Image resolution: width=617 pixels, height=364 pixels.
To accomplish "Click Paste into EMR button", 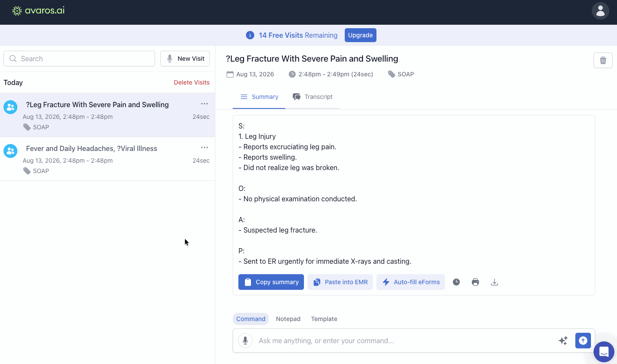I will pos(340,282).
